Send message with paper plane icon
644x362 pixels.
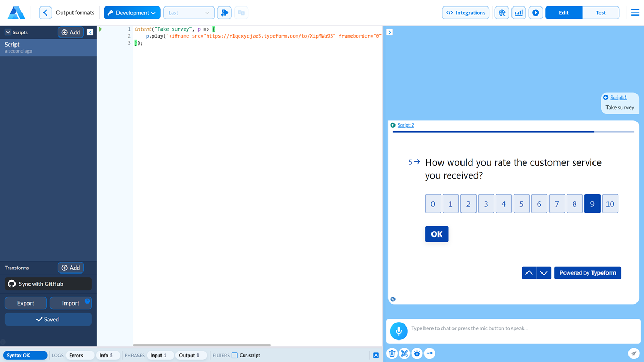tap(634, 353)
